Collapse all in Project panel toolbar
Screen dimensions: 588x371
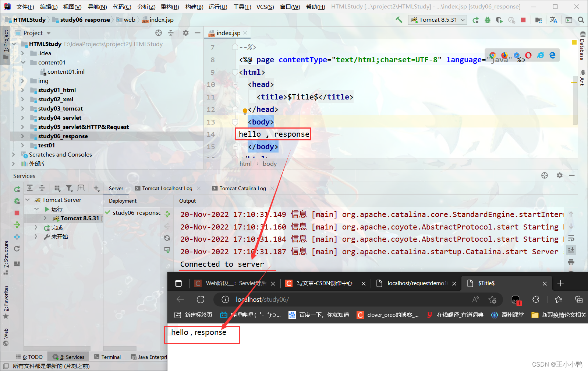pos(171,33)
